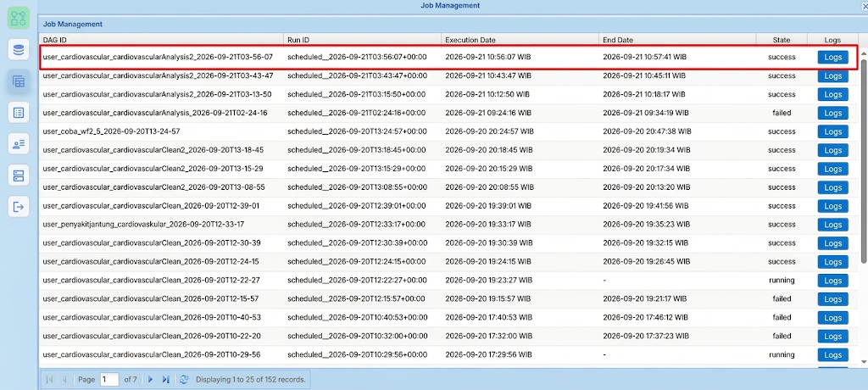Click the page number input field
The image size is (868, 390).
point(109,380)
